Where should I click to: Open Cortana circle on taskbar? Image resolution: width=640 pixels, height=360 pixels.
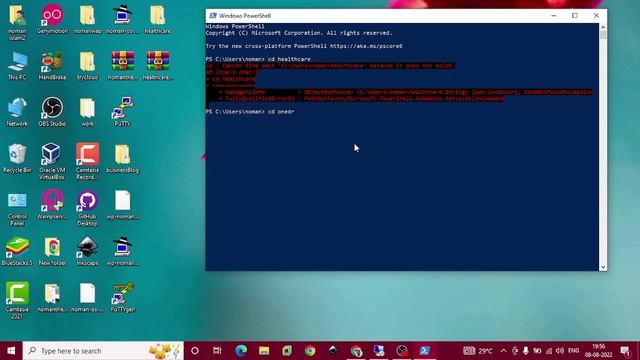[195, 351]
